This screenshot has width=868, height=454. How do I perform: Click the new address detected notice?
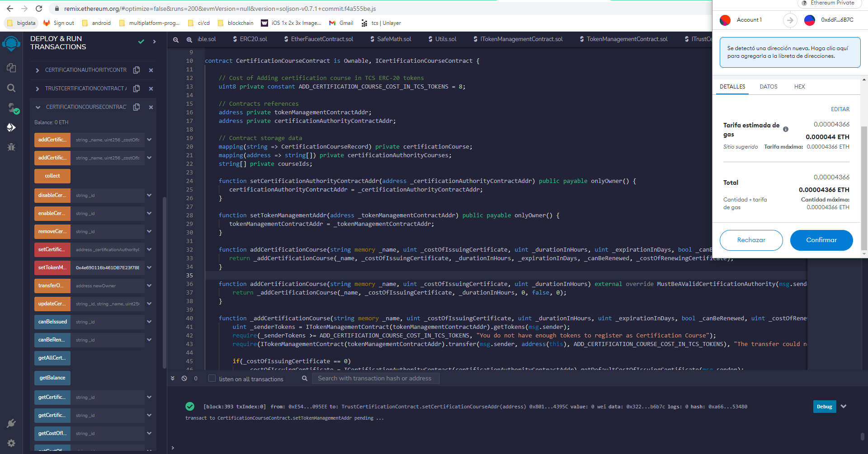790,52
